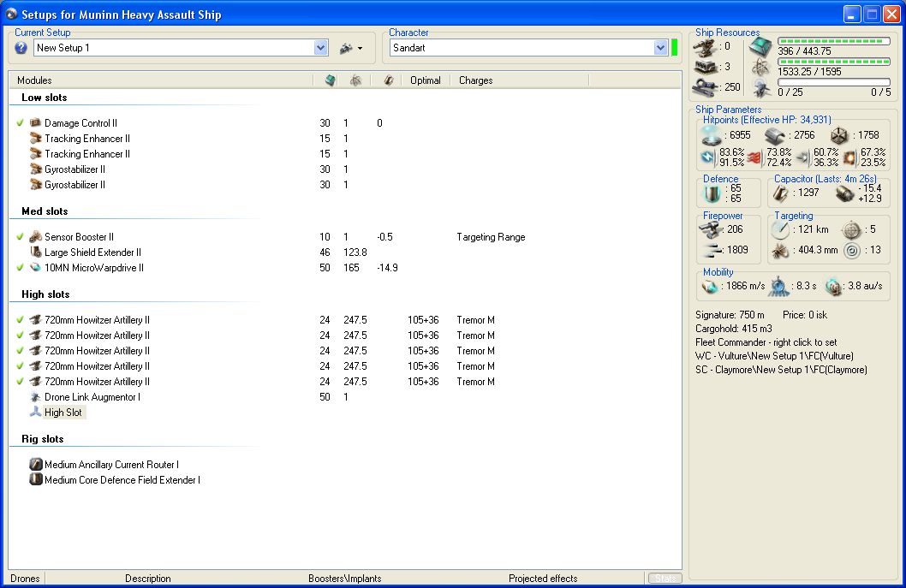Click the powergrid usage progress bar

point(834,62)
